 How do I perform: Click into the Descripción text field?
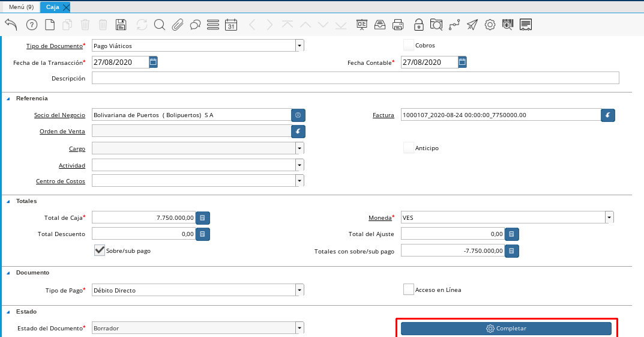(355, 78)
